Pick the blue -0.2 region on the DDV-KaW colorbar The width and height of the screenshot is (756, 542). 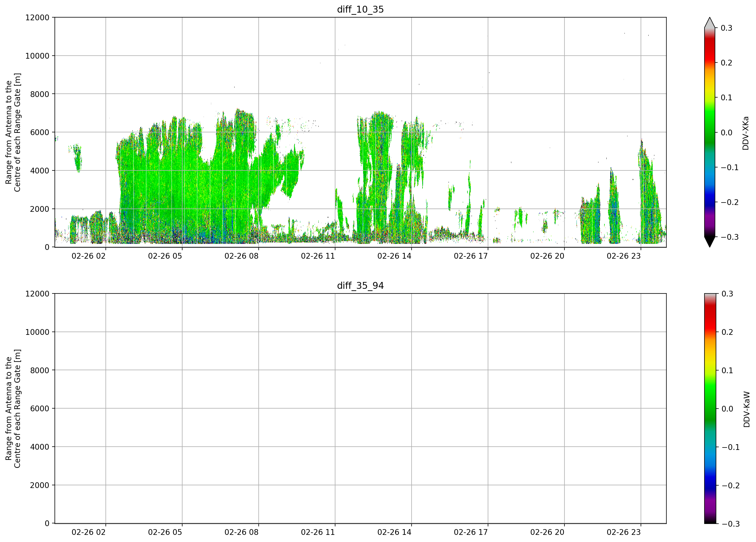tap(710, 485)
